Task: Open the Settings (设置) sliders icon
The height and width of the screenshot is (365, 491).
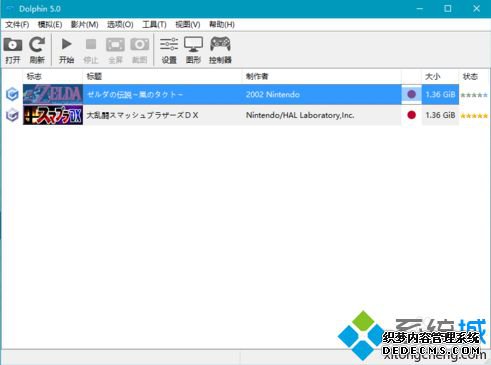Action: pyautogui.click(x=169, y=50)
